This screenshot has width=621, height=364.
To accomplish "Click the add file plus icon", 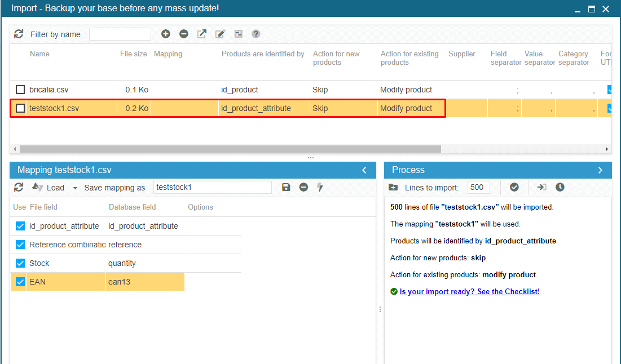I will pyautogui.click(x=165, y=34).
